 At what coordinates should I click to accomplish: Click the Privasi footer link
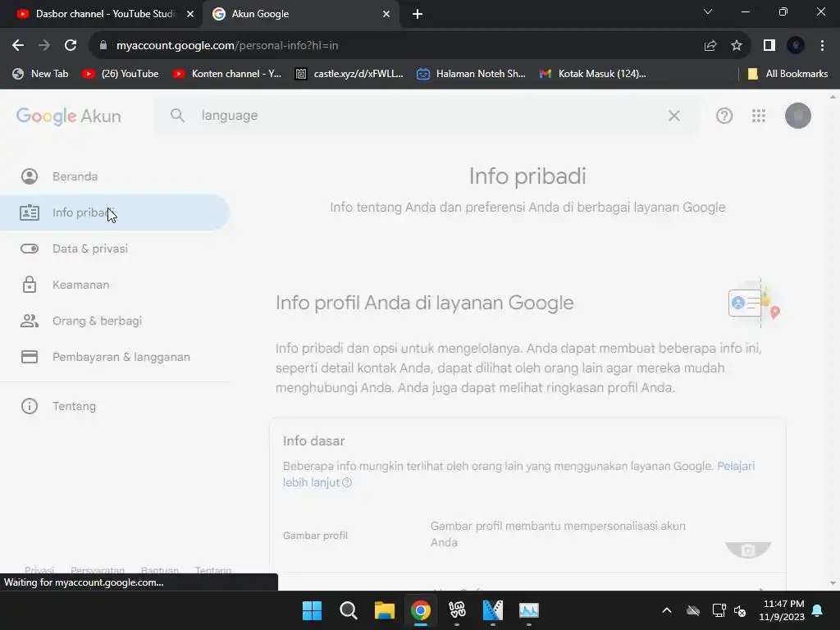click(x=39, y=570)
